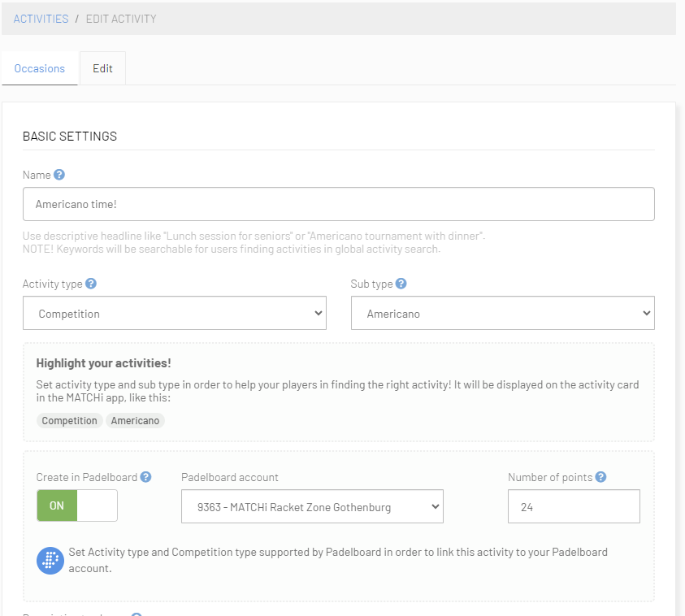Image resolution: width=685 pixels, height=616 pixels.
Task: Open the Padelboard account dropdown
Action: tap(312, 506)
